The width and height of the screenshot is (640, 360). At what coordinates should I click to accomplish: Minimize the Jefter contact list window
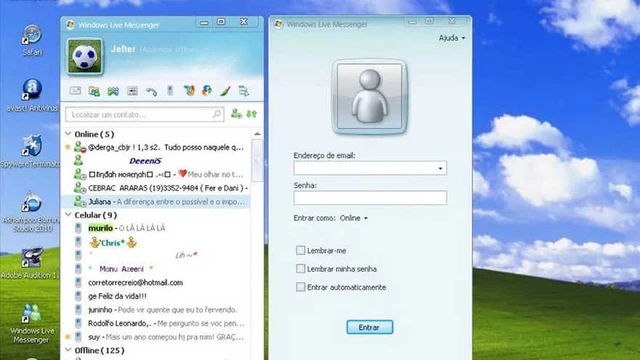[x=204, y=22]
